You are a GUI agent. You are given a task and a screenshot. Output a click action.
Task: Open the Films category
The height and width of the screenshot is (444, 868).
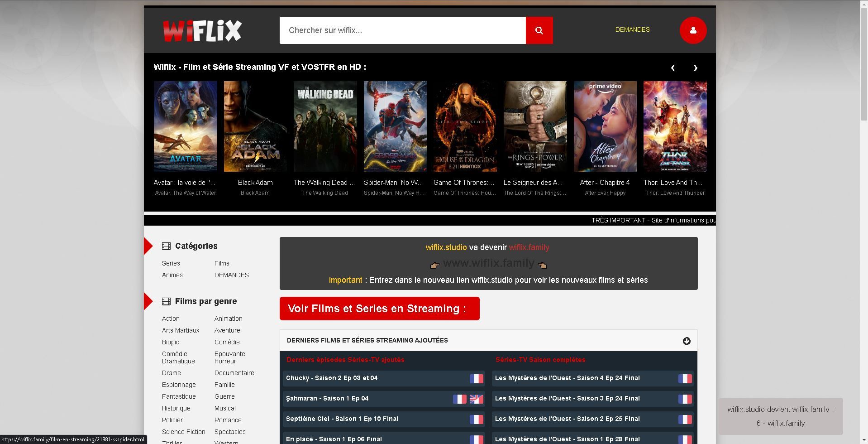coord(222,263)
